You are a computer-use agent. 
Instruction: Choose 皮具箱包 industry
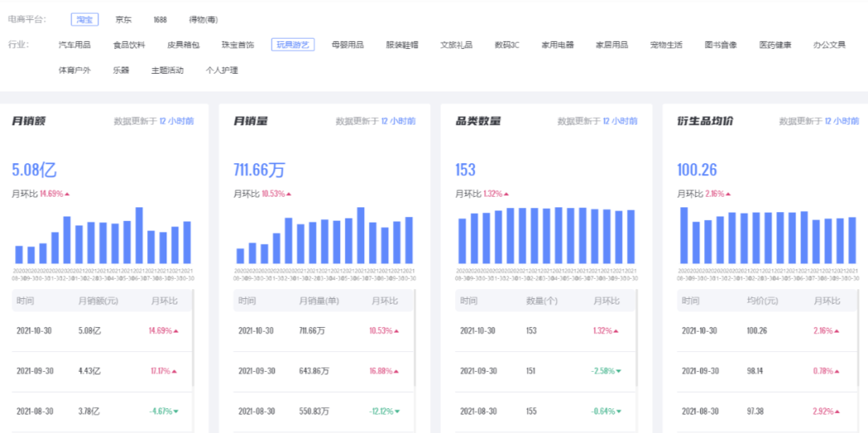(183, 45)
